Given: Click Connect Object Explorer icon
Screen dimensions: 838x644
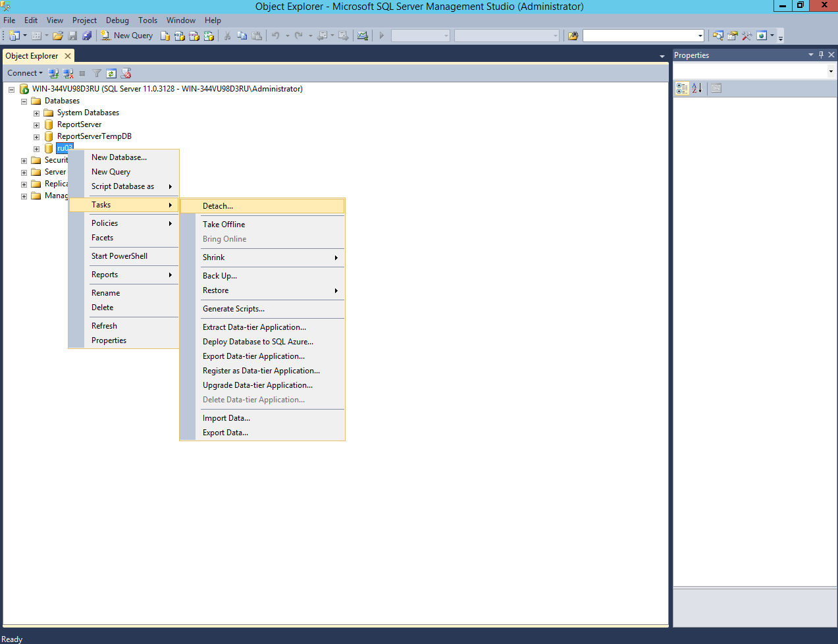Looking at the screenshot, I should pyautogui.click(x=54, y=73).
